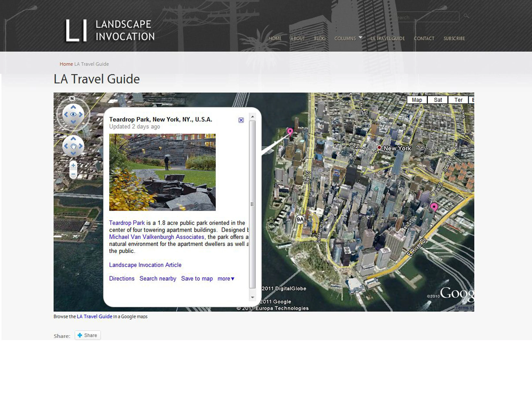Open the LA Travel Guide nav item
Image resolution: width=532 pixels, height=411 pixels.
point(388,39)
